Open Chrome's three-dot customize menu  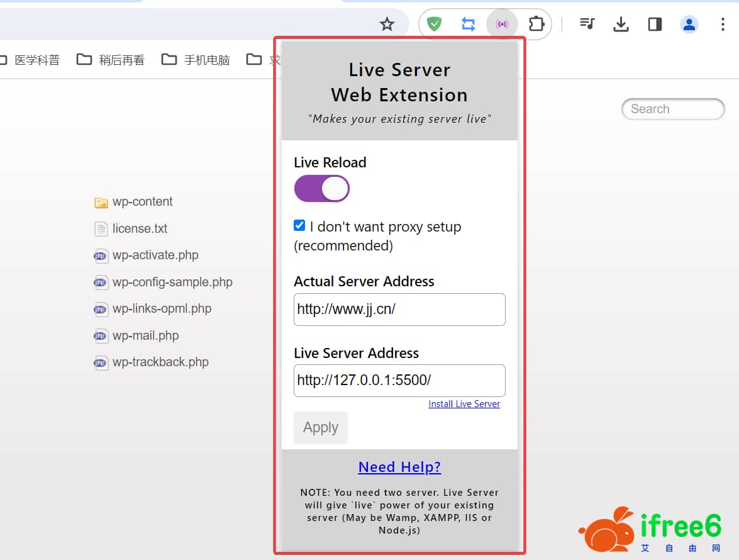coord(722,24)
